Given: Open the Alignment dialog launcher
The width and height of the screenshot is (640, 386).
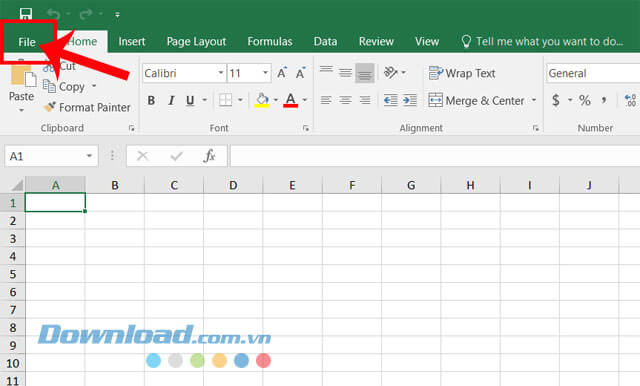Looking at the screenshot, I should pyautogui.click(x=536, y=128).
